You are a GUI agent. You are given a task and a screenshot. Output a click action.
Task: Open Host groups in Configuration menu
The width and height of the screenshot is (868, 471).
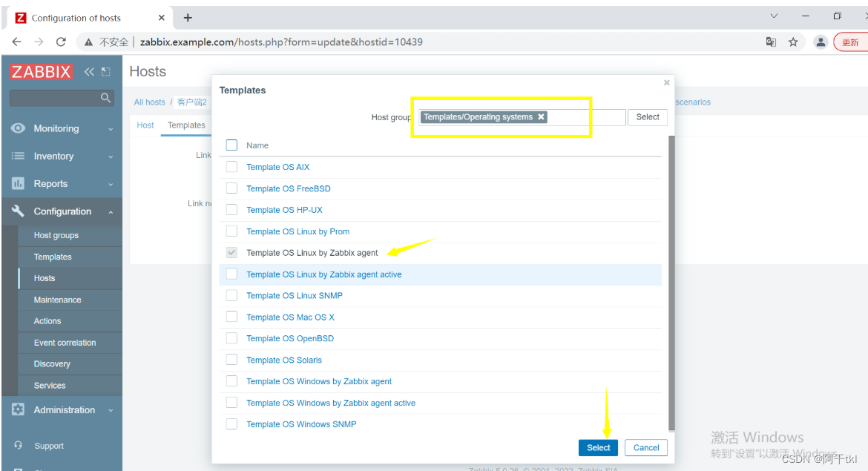56,235
